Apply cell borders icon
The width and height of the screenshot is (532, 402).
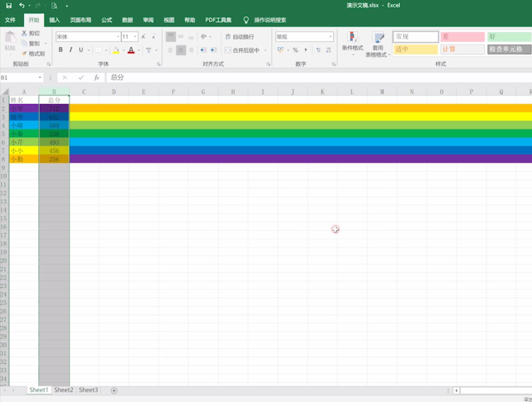coord(98,50)
